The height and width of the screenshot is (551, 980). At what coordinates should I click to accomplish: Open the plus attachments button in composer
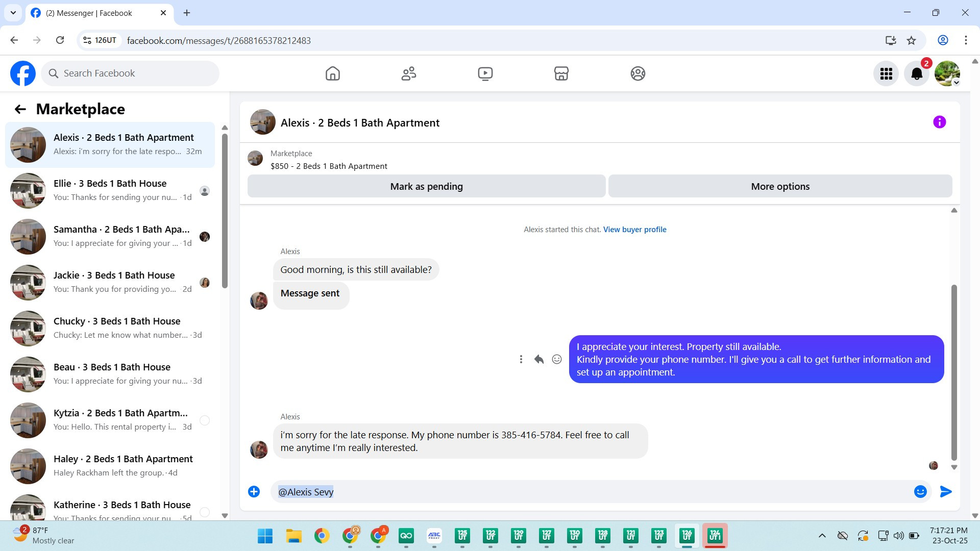254,491
